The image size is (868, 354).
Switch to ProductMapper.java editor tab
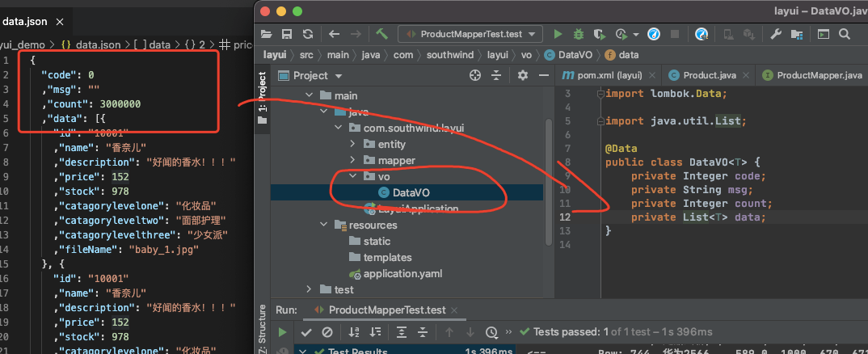pos(813,75)
